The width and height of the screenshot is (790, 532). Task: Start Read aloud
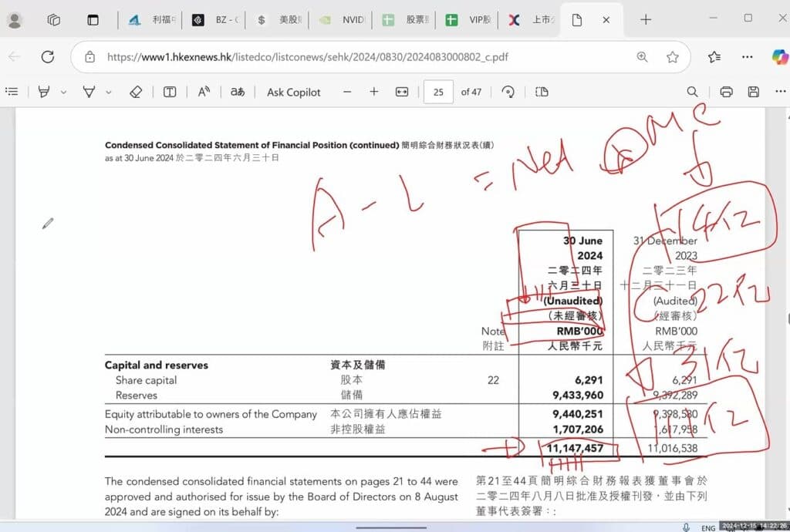click(204, 92)
